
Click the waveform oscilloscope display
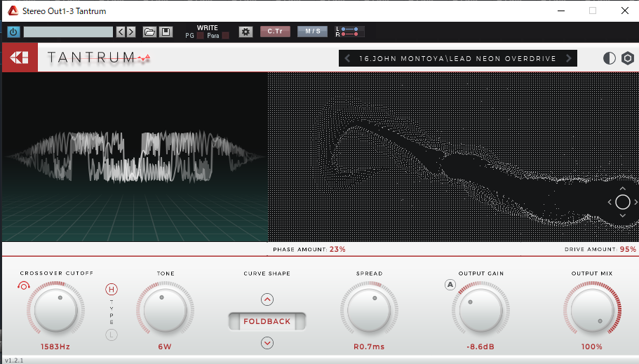click(135, 157)
